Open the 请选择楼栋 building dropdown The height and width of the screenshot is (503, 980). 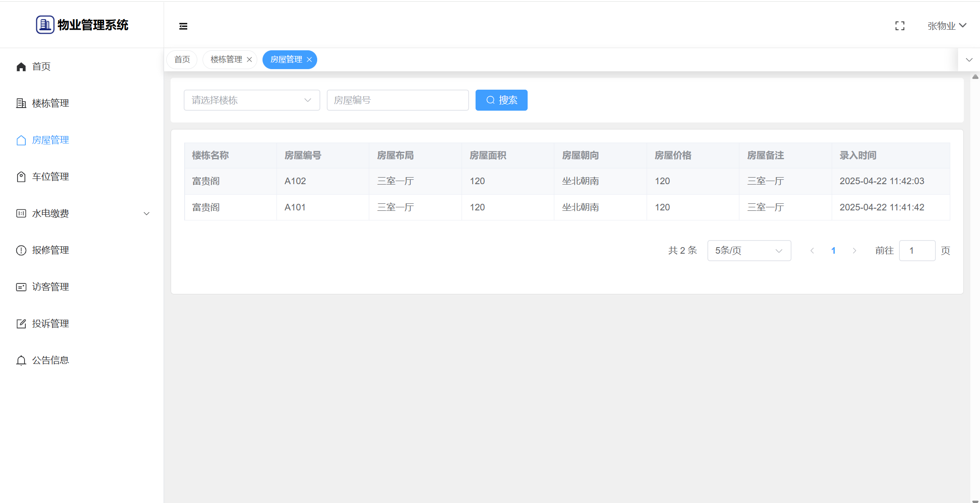tap(252, 100)
